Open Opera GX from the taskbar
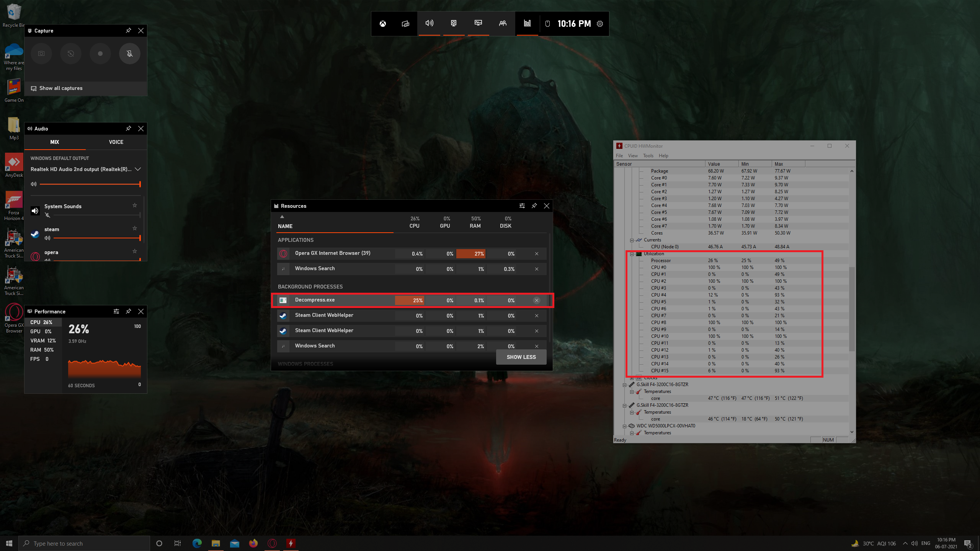 272,543
